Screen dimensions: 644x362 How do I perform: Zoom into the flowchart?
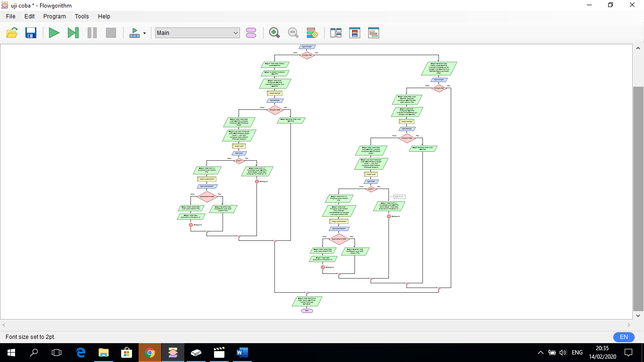274,33
